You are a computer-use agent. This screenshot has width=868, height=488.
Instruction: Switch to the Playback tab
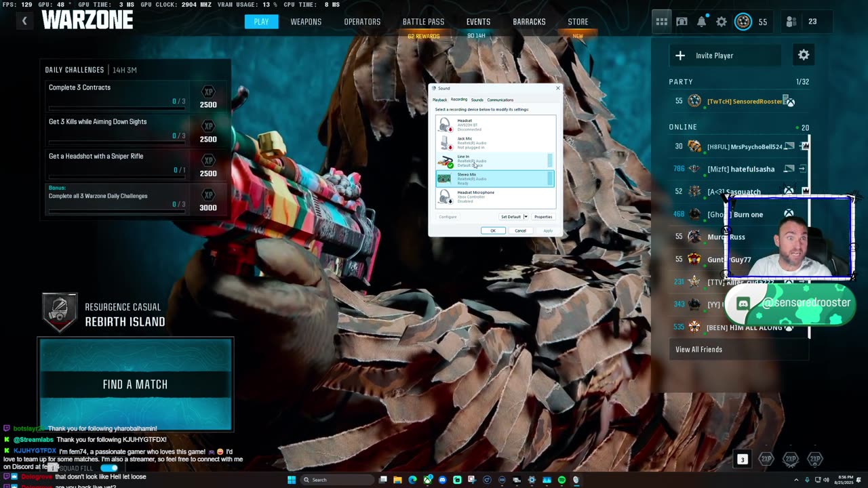coord(439,100)
